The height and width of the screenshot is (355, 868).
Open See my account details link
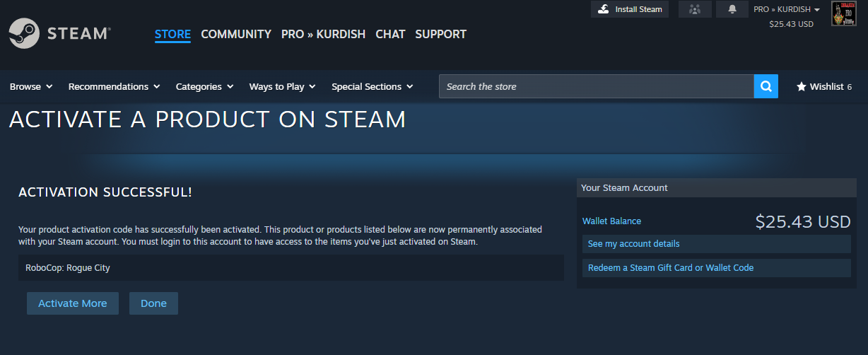[633, 243]
